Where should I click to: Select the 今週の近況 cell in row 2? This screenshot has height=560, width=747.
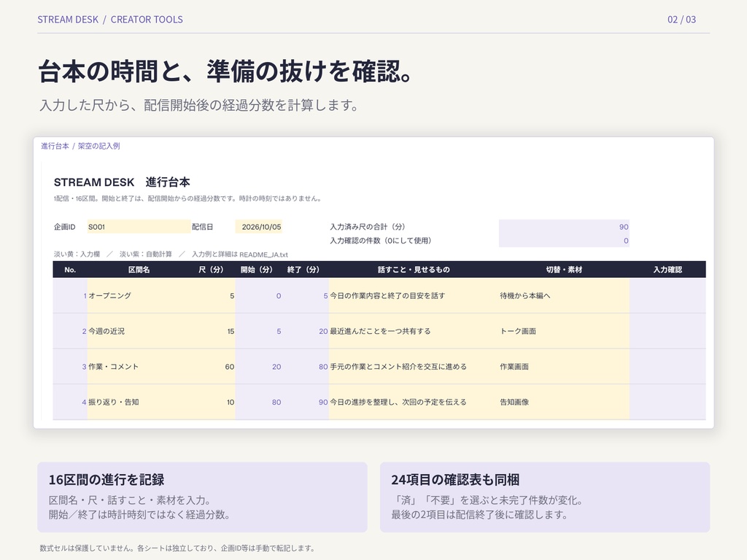(139, 331)
